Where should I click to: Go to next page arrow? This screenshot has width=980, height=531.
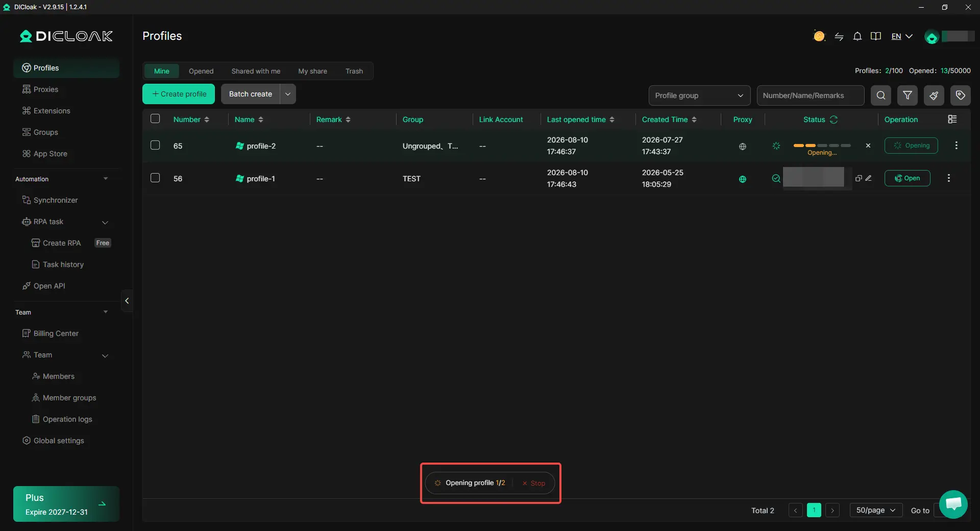coord(832,510)
